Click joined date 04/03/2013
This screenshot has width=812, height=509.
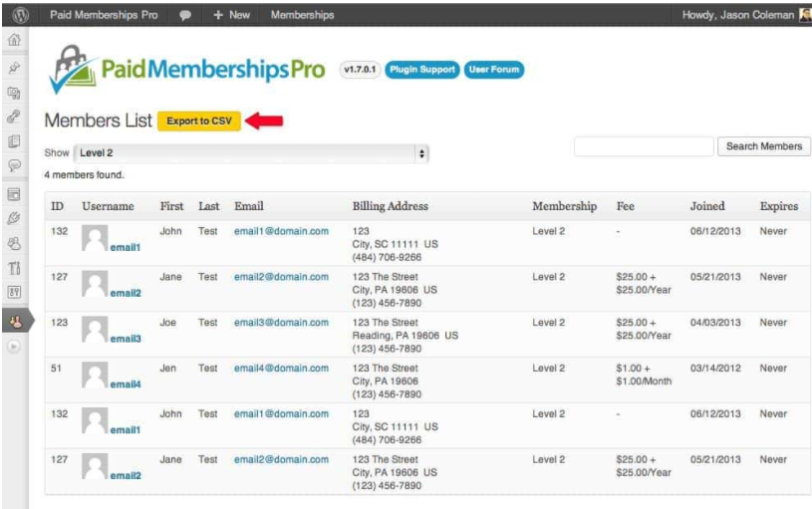tap(715, 323)
